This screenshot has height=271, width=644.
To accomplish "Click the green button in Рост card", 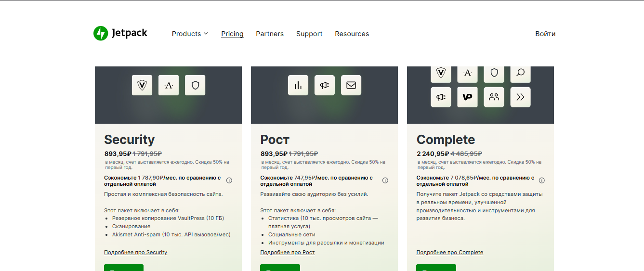I will [280, 268].
